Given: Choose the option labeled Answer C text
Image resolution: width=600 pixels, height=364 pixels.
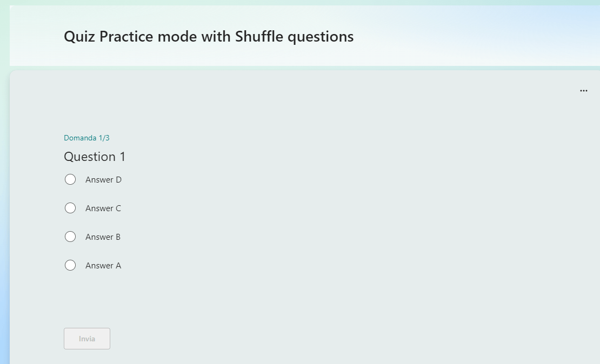Looking at the screenshot, I should [103, 208].
